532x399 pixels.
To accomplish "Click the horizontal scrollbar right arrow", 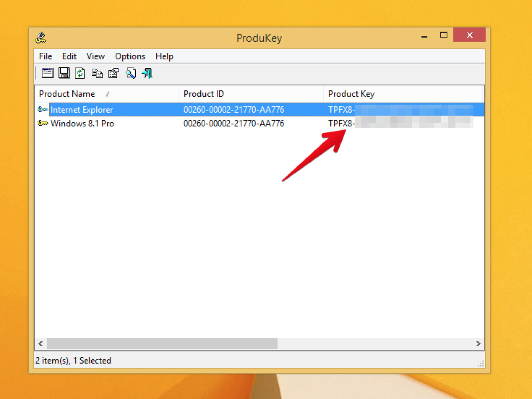I will tap(478, 344).
